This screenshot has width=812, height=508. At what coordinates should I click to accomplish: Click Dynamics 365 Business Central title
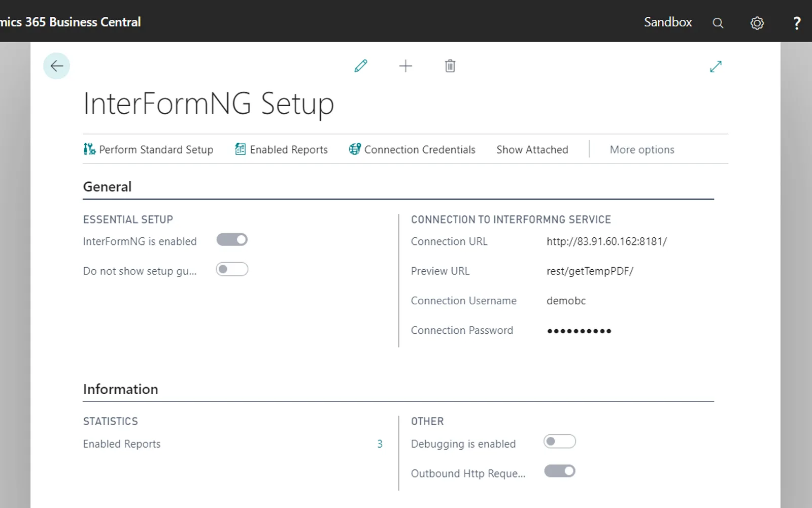[71, 22]
